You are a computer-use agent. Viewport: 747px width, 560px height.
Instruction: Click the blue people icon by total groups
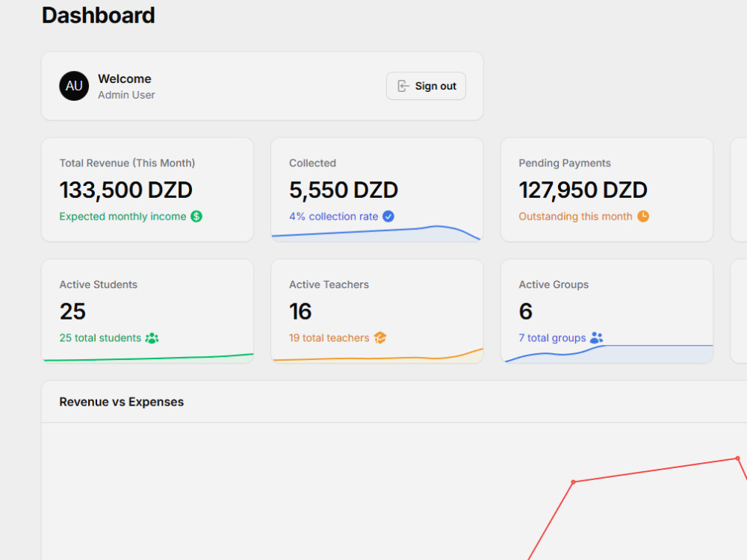tap(596, 337)
